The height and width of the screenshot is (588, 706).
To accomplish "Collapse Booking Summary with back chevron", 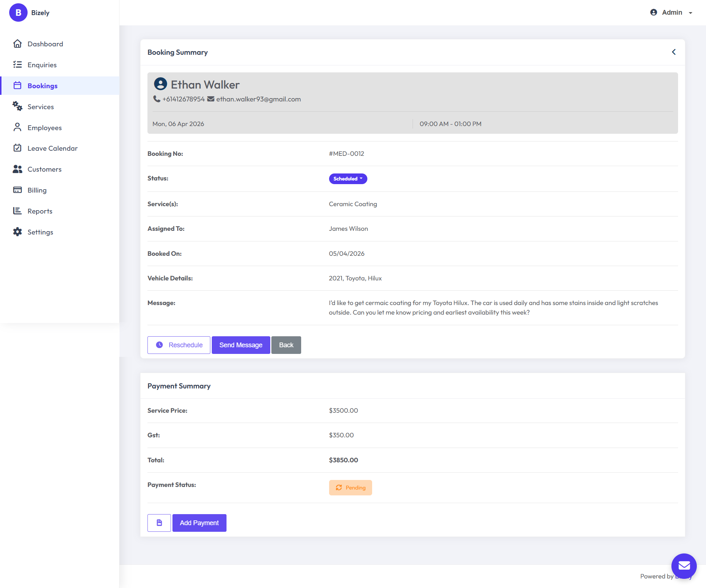I will tap(674, 52).
